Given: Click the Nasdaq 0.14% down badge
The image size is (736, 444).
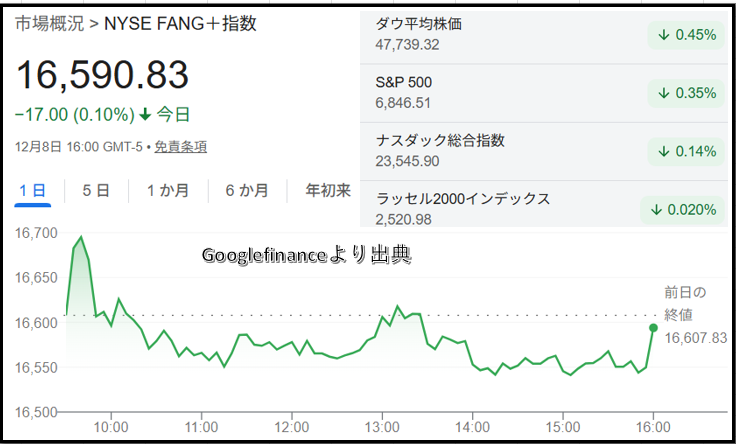Looking at the screenshot, I should [x=687, y=151].
